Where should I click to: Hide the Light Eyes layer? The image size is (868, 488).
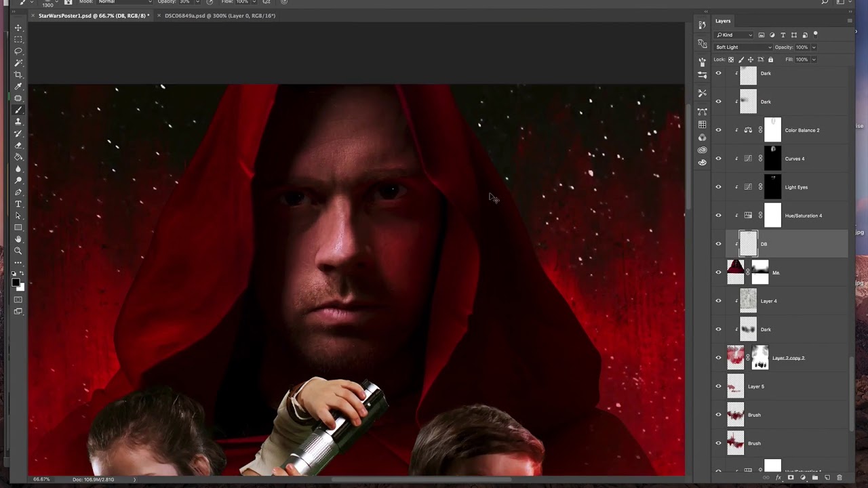[x=719, y=187]
